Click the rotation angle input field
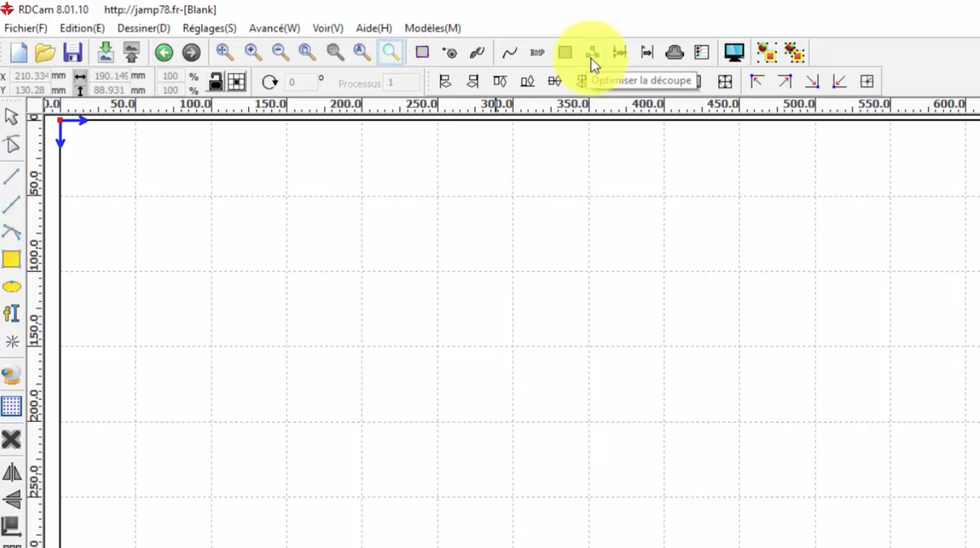Screen dimensions: 980x548 click(x=301, y=82)
